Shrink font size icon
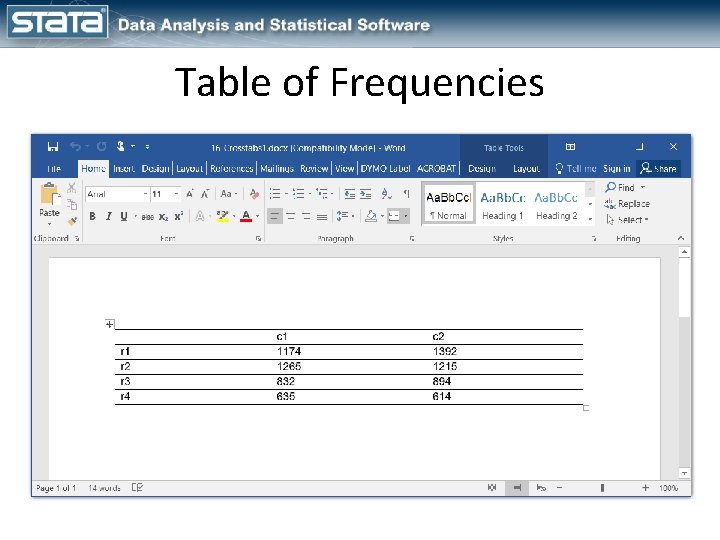The image size is (720, 540). 205,194
